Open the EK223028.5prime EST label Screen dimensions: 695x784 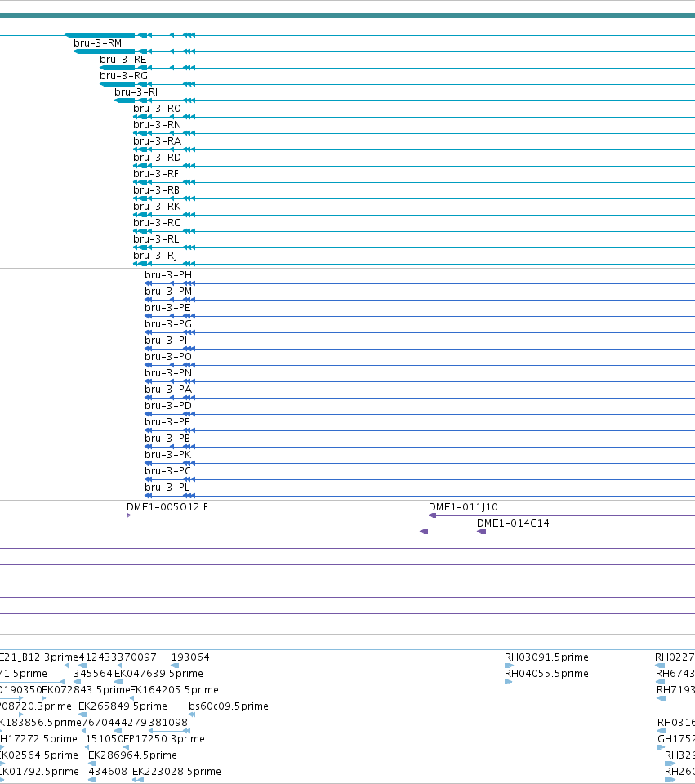(176, 772)
